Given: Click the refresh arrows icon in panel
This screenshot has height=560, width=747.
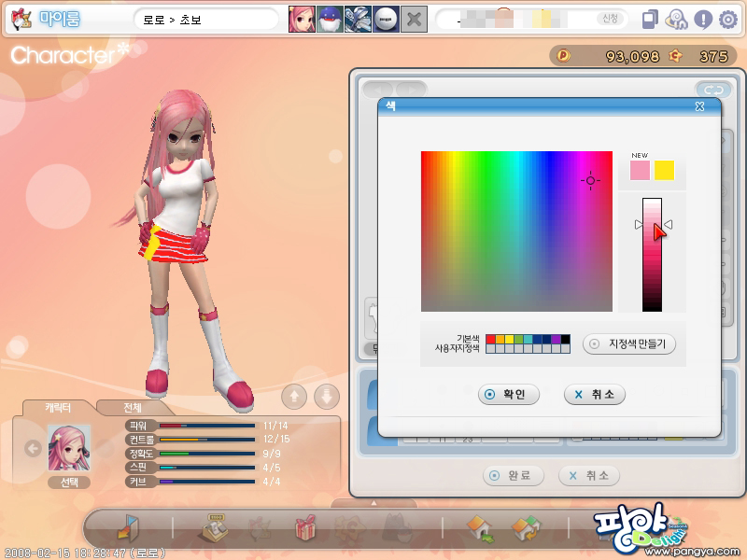Looking at the screenshot, I should pyautogui.click(x=713, y=90).
